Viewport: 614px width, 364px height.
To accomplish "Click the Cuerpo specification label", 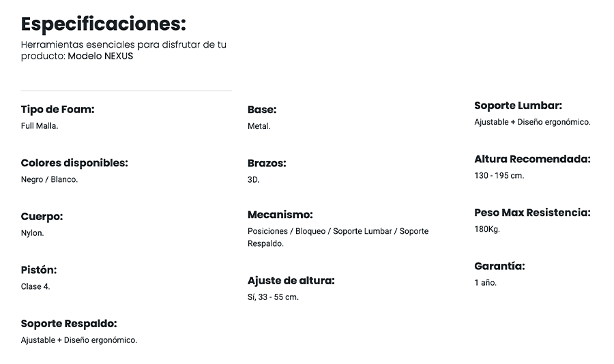I will (x=42, y=217).
